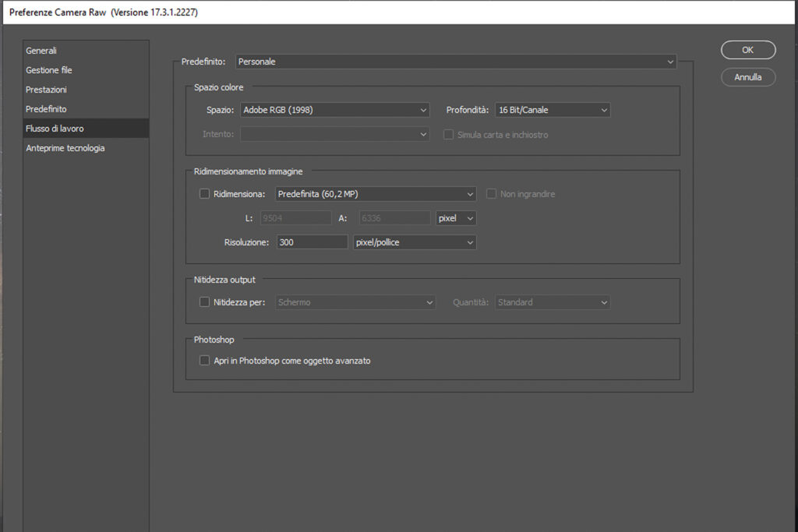
Task: Open the Generali preferences section
Action: point(41,51)
